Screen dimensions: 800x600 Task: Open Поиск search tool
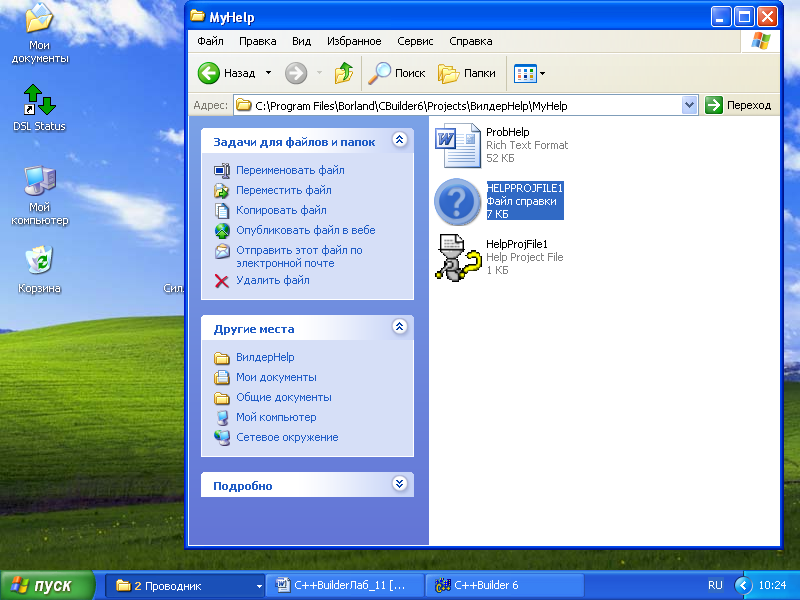click(397, 73)
